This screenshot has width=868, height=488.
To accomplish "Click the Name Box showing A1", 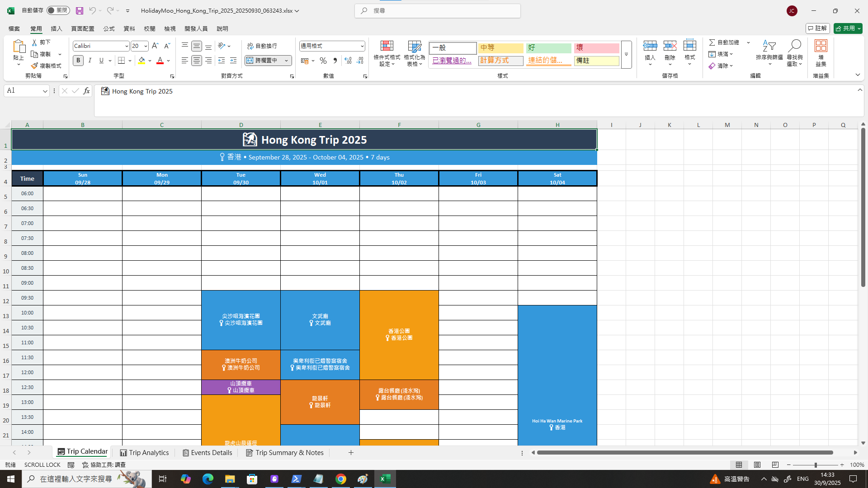I will [x=23, y=91].
